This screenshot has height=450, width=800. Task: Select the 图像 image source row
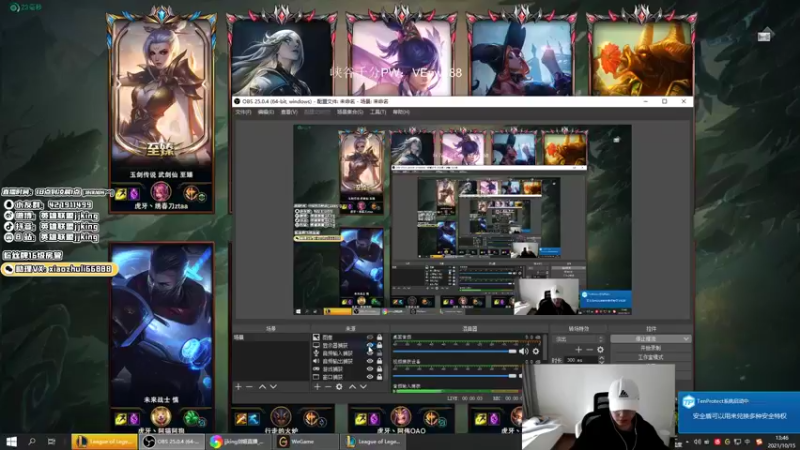[x=347, y=337]
